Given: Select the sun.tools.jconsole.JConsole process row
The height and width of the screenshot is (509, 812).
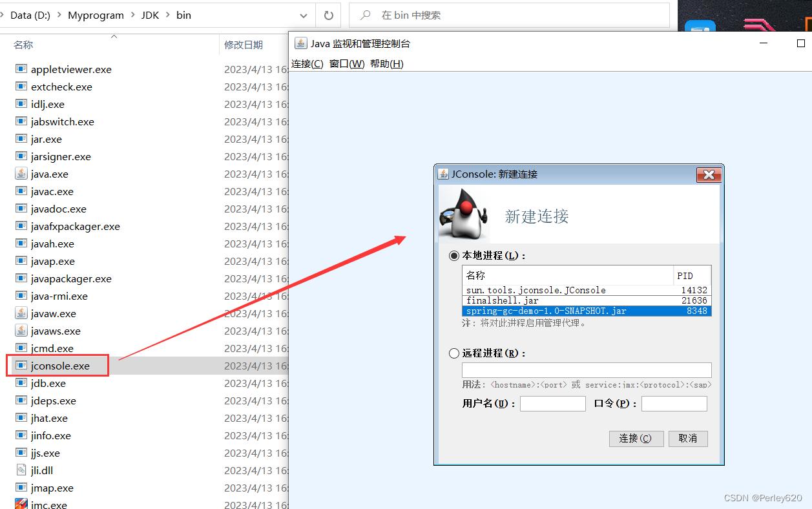Looking at the screenshot, I should click(x=587, y=290).
